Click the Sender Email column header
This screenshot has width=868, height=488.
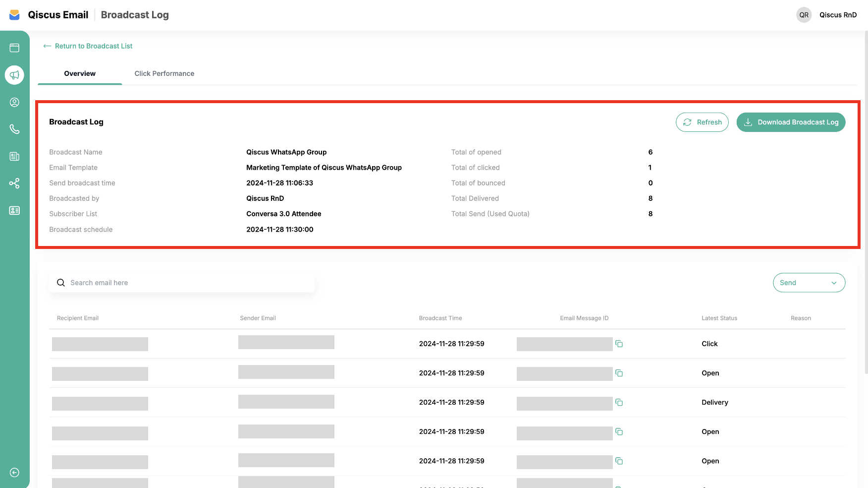tap(258, 318)
